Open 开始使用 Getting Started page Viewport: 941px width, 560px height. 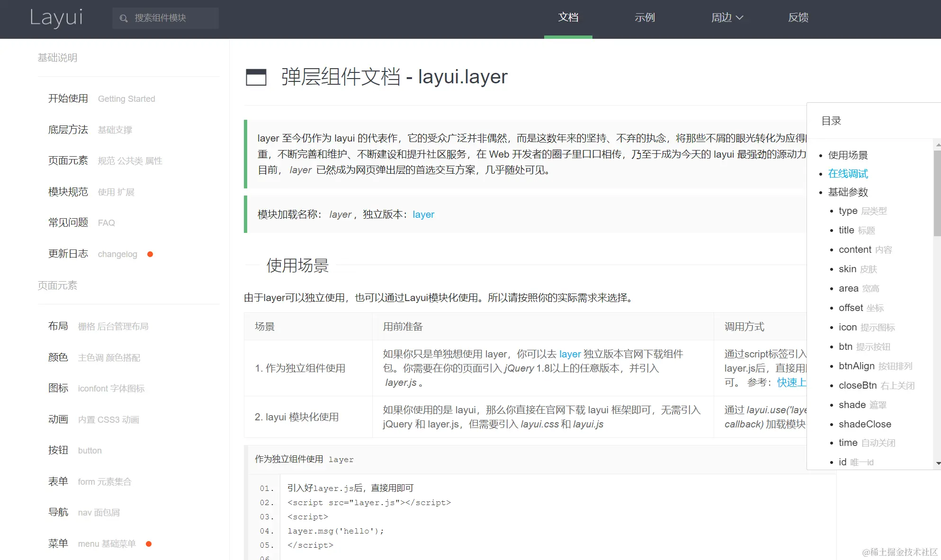(101, 98)
